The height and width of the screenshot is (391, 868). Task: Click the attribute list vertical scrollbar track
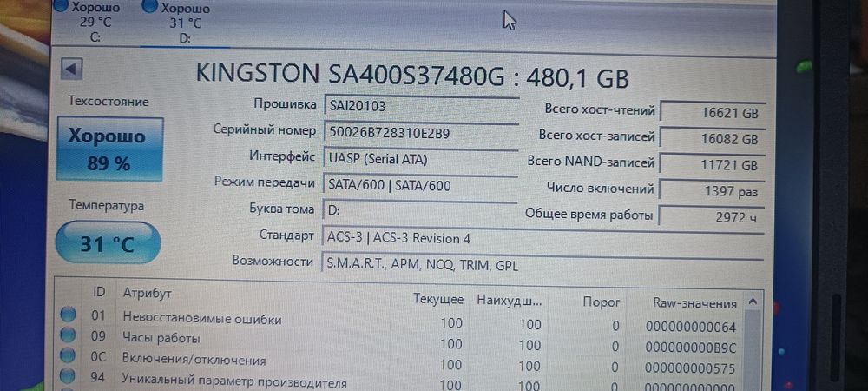[x=753, y=352]
